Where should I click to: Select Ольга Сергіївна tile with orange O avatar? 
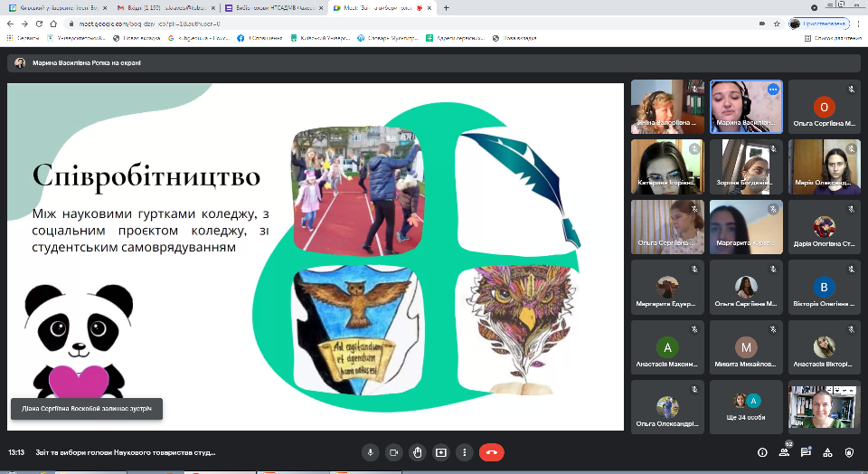pyautogui.click(x=825, y=107)
